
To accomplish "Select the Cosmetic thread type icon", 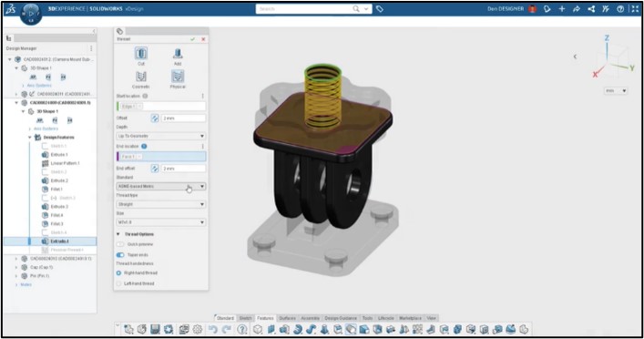I will point(141,77).
